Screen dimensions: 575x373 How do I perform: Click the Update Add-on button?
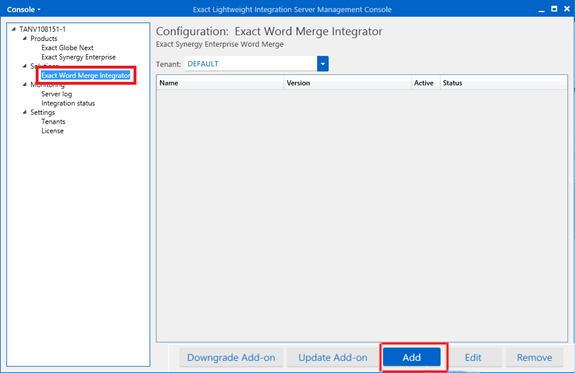(333, 357)
